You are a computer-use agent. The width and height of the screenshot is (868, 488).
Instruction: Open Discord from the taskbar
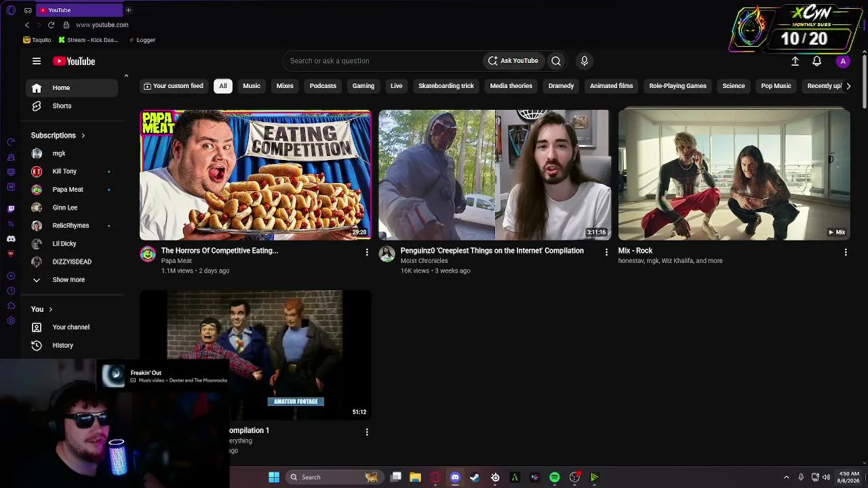[455, 477]
